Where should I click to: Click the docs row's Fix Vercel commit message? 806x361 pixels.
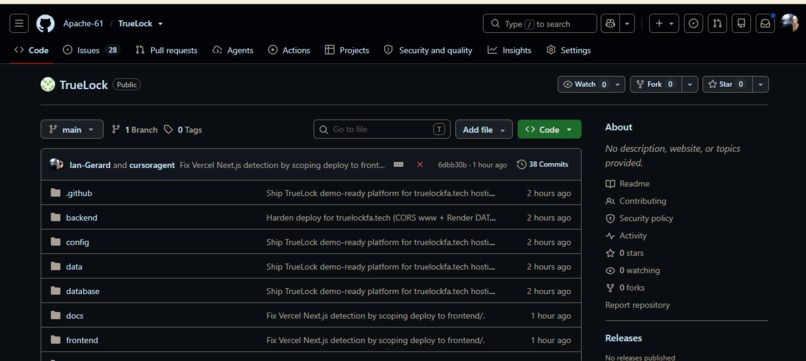375,316
